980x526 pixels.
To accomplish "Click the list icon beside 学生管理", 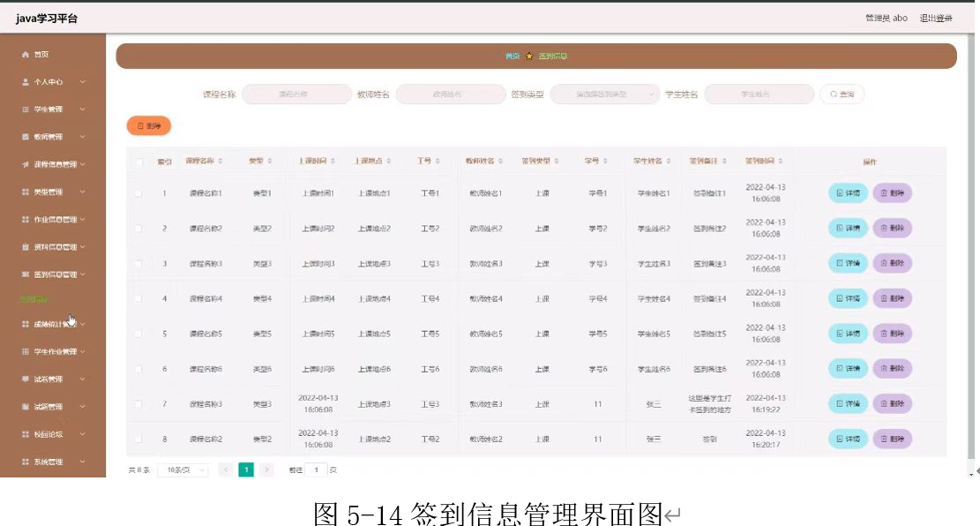I will pyautogui.click(x=25, y=109).
